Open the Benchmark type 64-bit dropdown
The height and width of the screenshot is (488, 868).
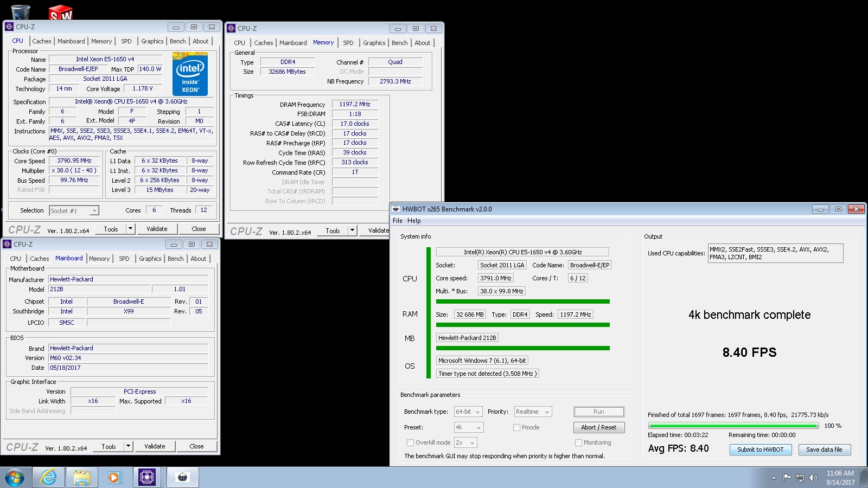[469, 412]
